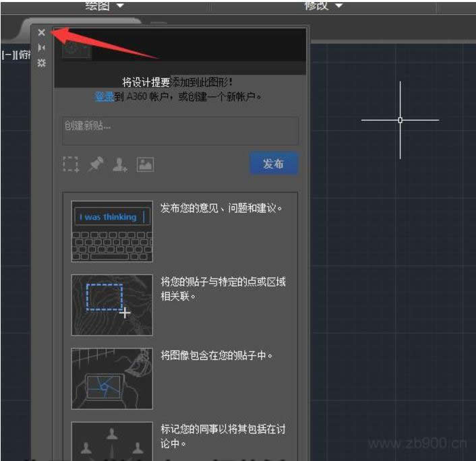Click text 发布您的意见、问题和建议。

[221, 208]
